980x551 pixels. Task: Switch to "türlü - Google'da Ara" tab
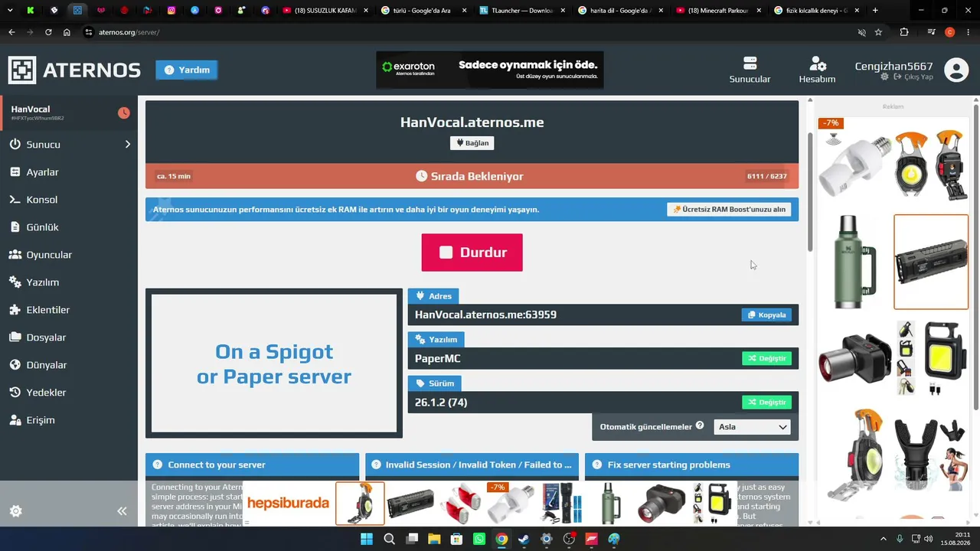tap(422, 11)
